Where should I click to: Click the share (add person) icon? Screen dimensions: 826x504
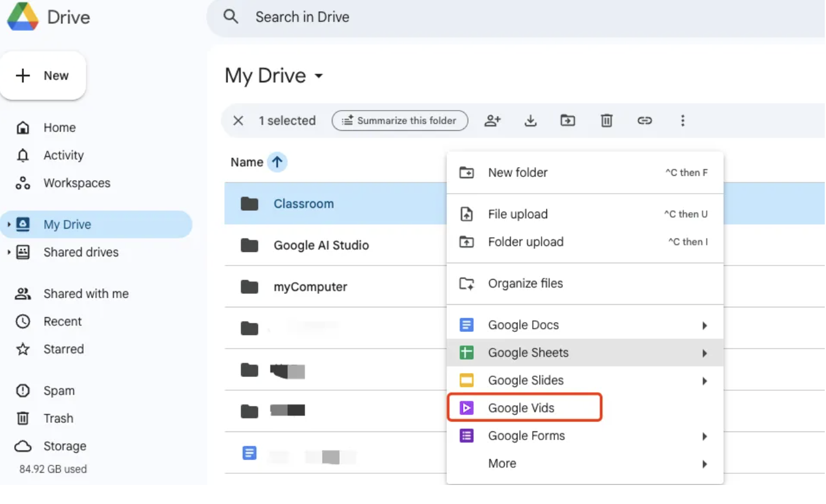click(x=492, y=120)
